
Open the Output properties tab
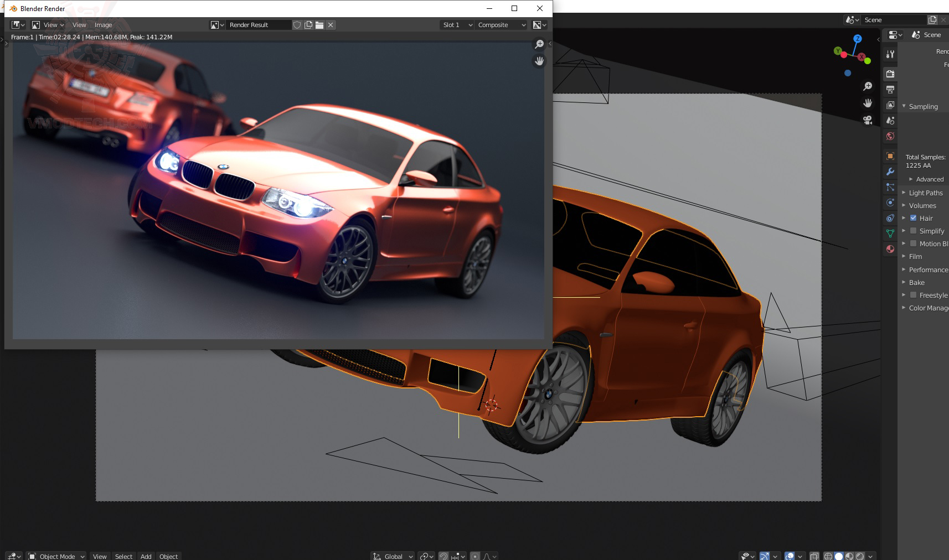[890, 89]
